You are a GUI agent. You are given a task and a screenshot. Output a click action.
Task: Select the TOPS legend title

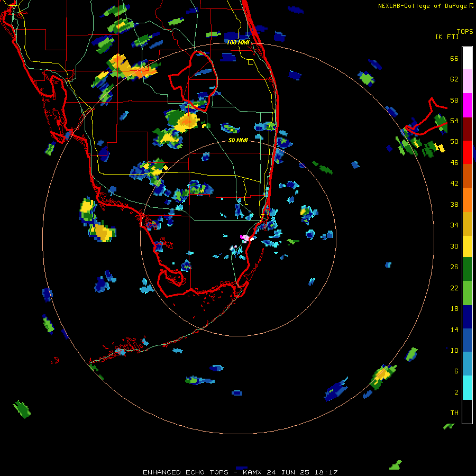click(x=465, y=31)
